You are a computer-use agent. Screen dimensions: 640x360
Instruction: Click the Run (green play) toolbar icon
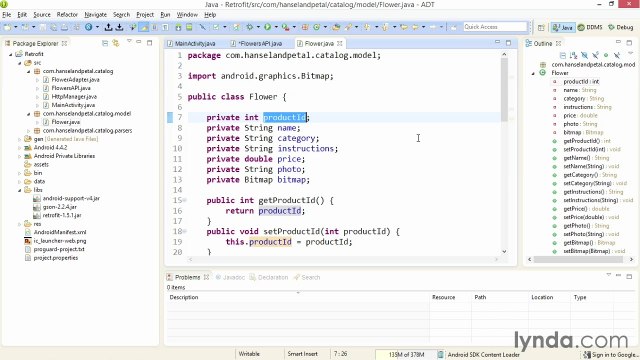tap(267, 27)
